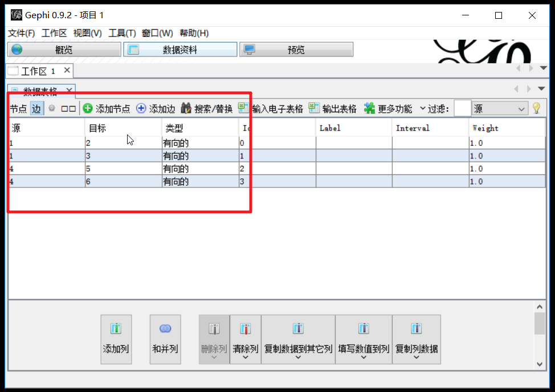Open the 帮助(H) menu
Screen dimensions: 555x392
pyautogui.click(x=194, y=33)
